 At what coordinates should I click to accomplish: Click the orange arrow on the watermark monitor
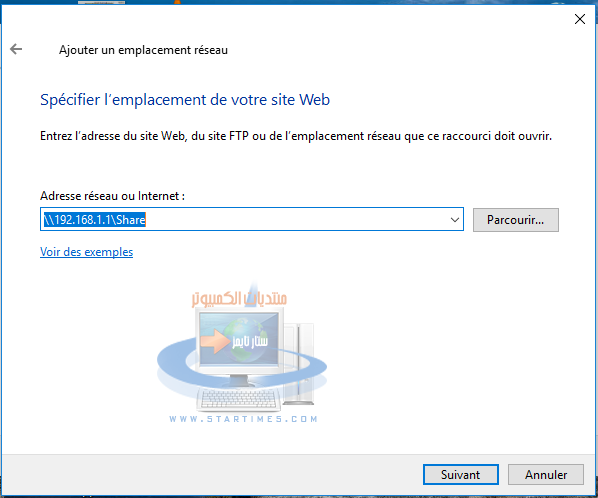click(x=214, y=339)
